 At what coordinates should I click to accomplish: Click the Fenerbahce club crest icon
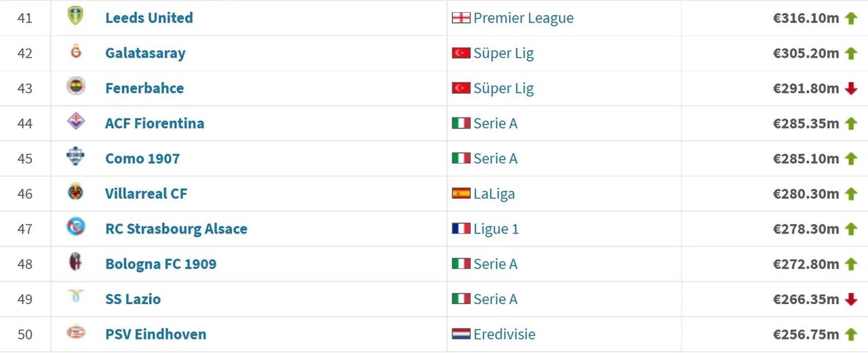pos(75,87)
